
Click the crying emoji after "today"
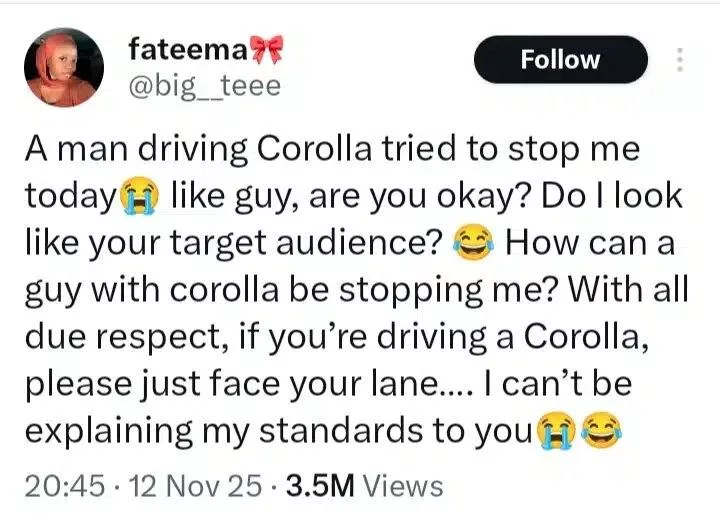pos(138,198)
